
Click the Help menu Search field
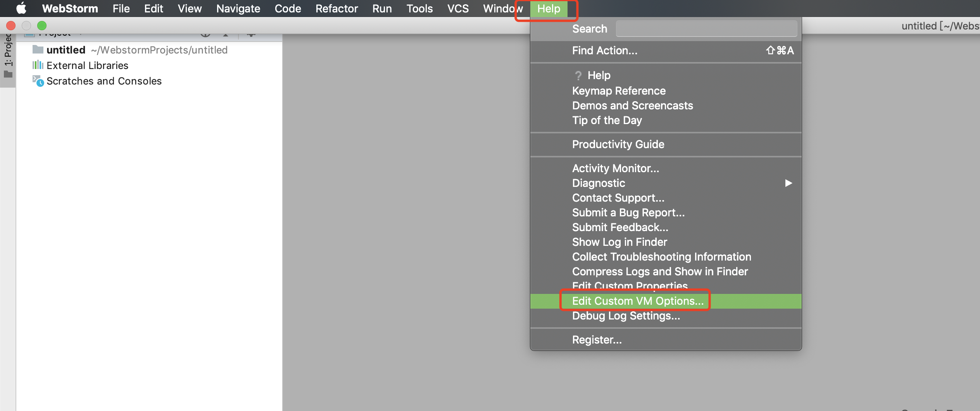[706, 29]
